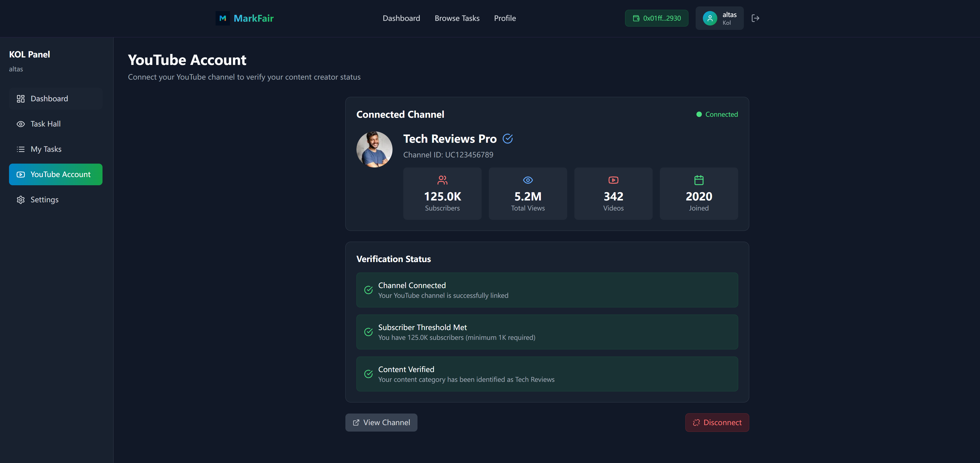Image resolution: width=980 pixels, height=463 pixels.
Task: Select Task Hall in the sidebar
Action: (x=45, y=124)
